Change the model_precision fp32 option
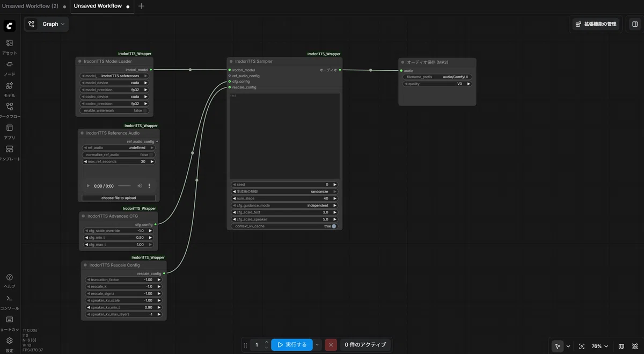644x354 pixels. (114, 90)
